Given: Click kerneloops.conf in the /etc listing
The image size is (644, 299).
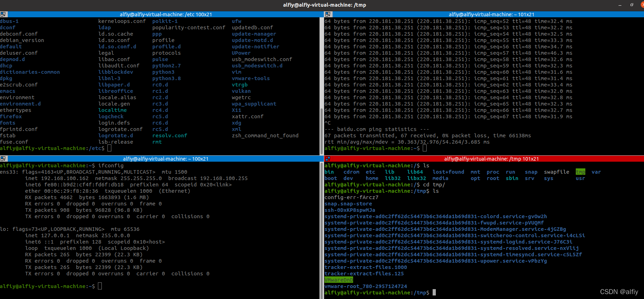Looking at the screenshot, I should (x=122, y=21).
